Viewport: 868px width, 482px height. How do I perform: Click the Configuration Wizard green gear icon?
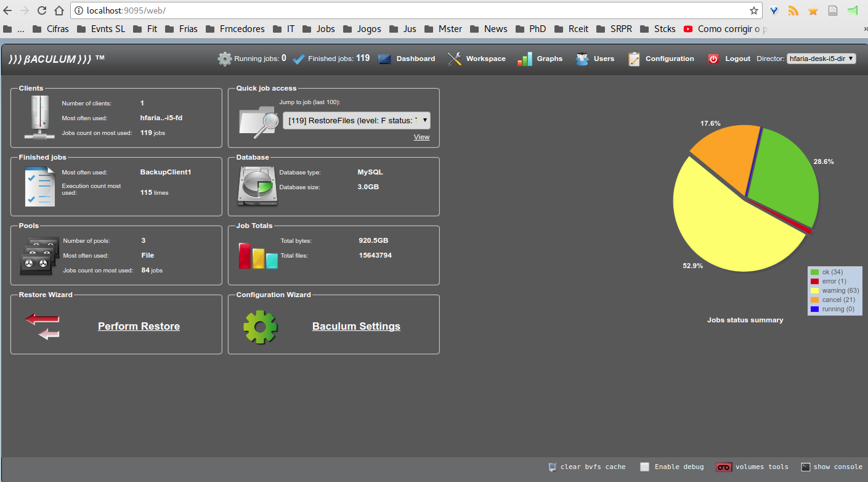pyautogui.click(x=260, y=327)
